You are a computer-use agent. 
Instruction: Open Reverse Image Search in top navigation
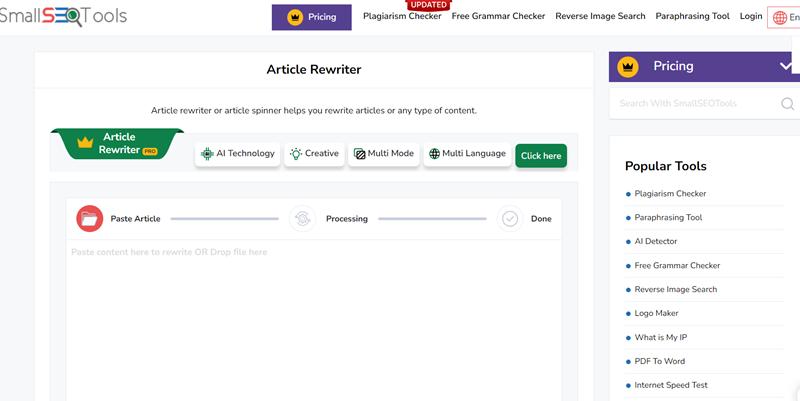pos(601,16)
